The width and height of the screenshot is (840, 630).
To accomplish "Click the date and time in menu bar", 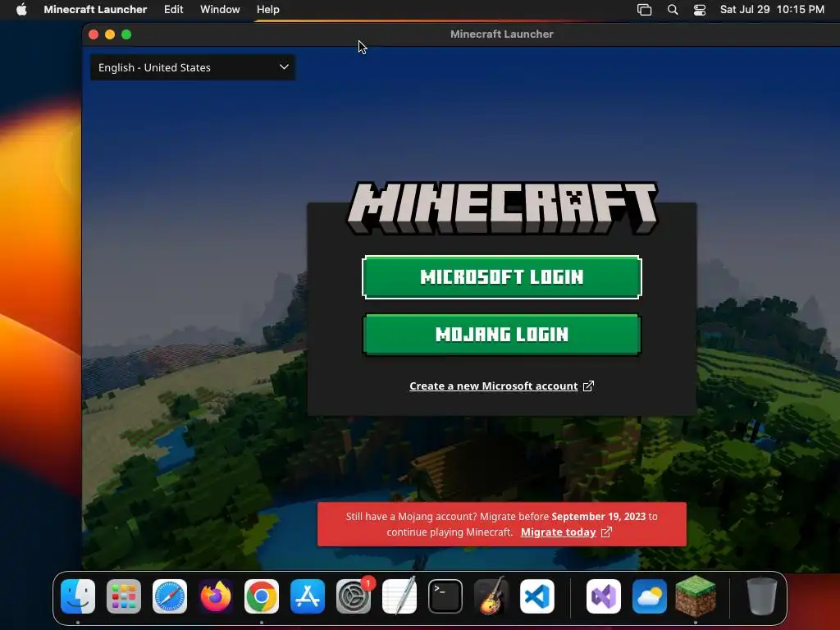I will [772, 10].
